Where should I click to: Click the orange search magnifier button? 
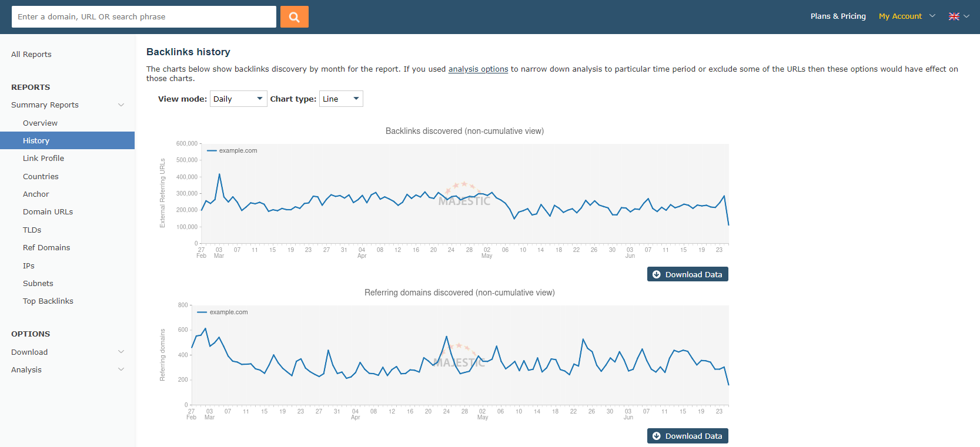[x=294, y=17]
